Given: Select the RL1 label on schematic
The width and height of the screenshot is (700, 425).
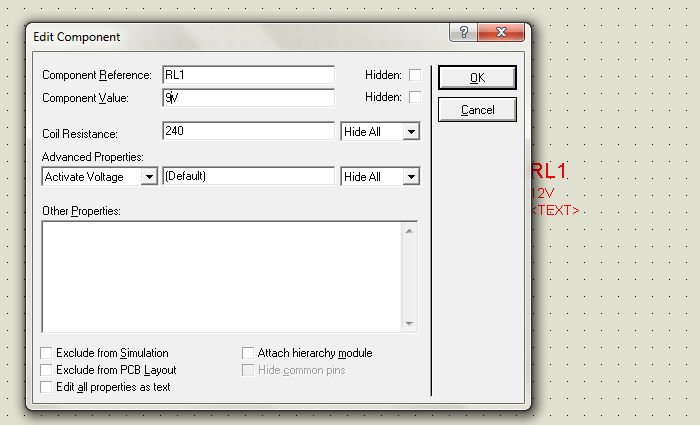Looking at the screenshot, I should click(x=549, y=171).
